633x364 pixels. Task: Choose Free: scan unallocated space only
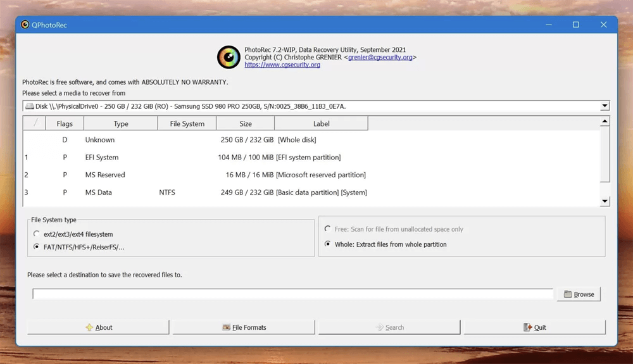327,229
